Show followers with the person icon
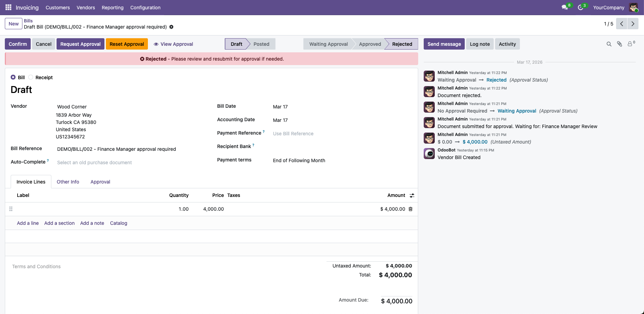 pos(630,44)
